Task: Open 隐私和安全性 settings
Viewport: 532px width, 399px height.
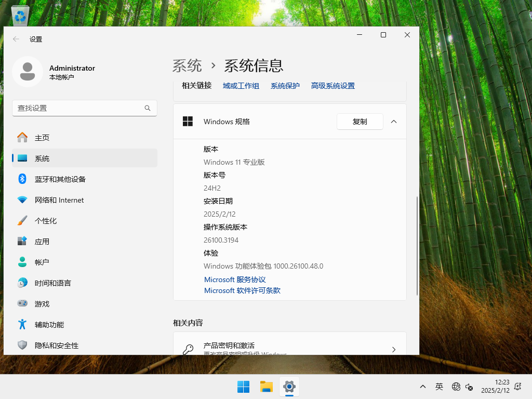Action: [55, 345]
